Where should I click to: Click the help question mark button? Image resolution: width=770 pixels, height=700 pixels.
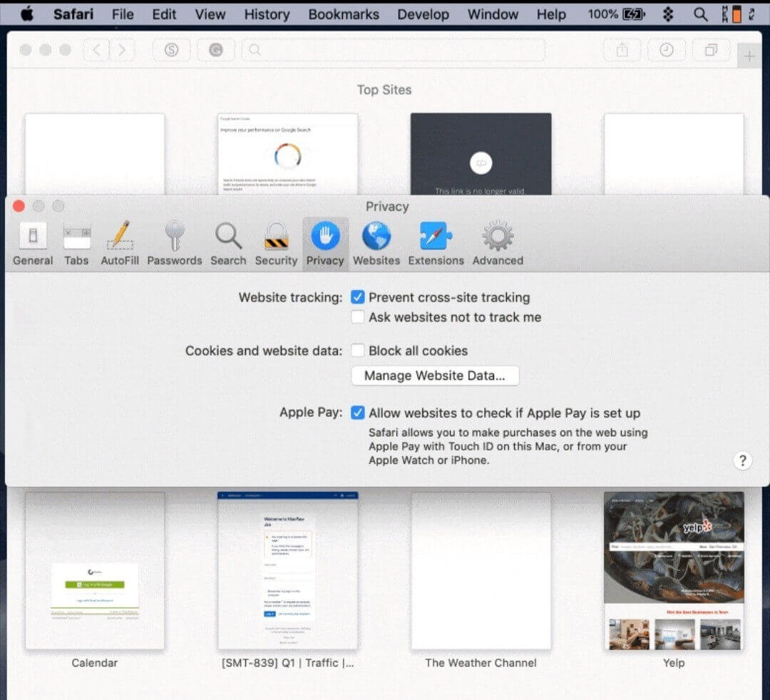(x=742, y=460)
